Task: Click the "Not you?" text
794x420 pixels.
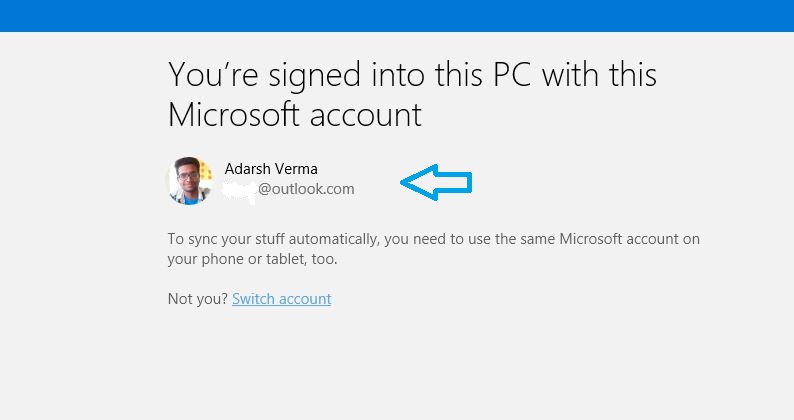Action: (198, 299)
